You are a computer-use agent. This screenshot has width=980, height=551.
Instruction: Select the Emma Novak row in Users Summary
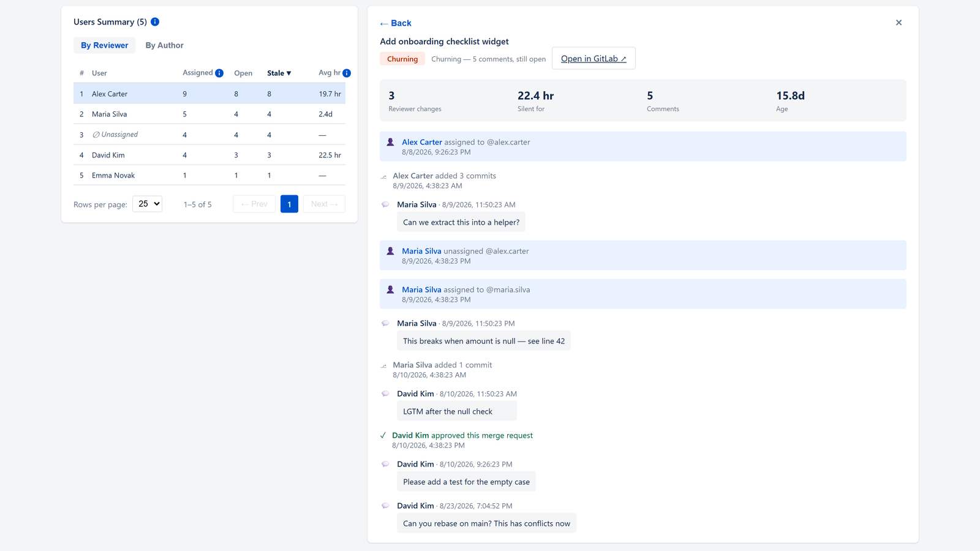209,175
